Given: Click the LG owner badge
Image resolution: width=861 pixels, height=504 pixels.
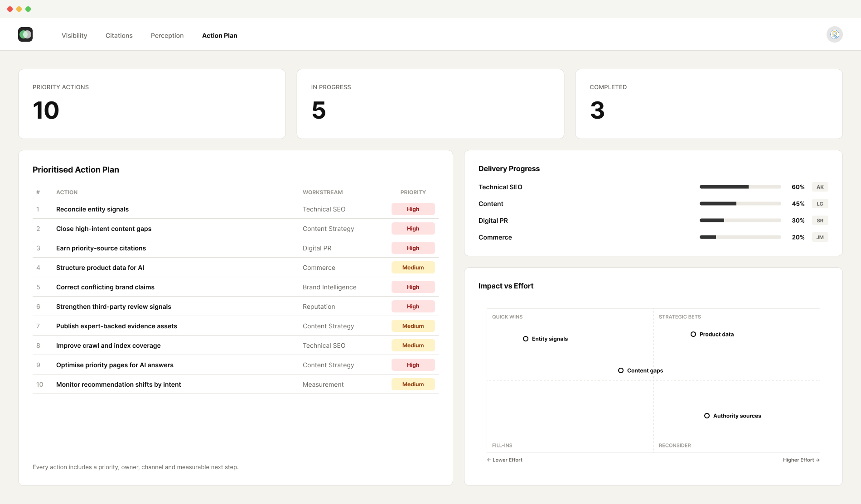Looking at the screenshot, I should tap(820, 204).
